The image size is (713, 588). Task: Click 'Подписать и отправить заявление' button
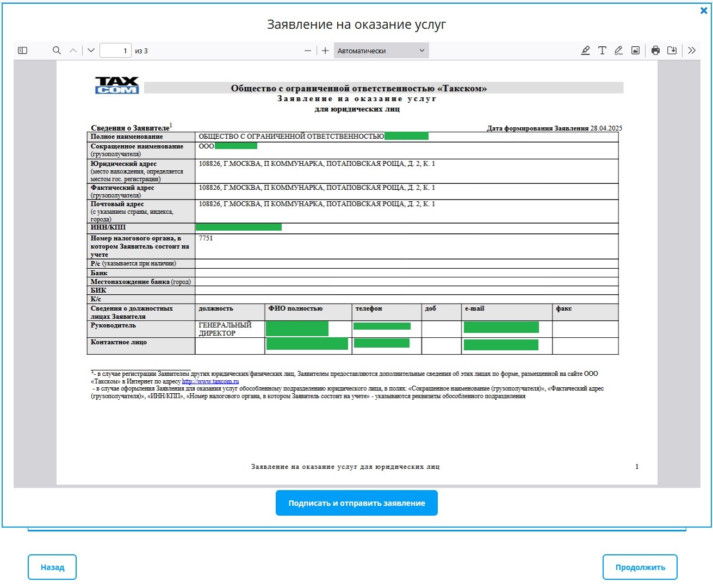tap(356, 503)
